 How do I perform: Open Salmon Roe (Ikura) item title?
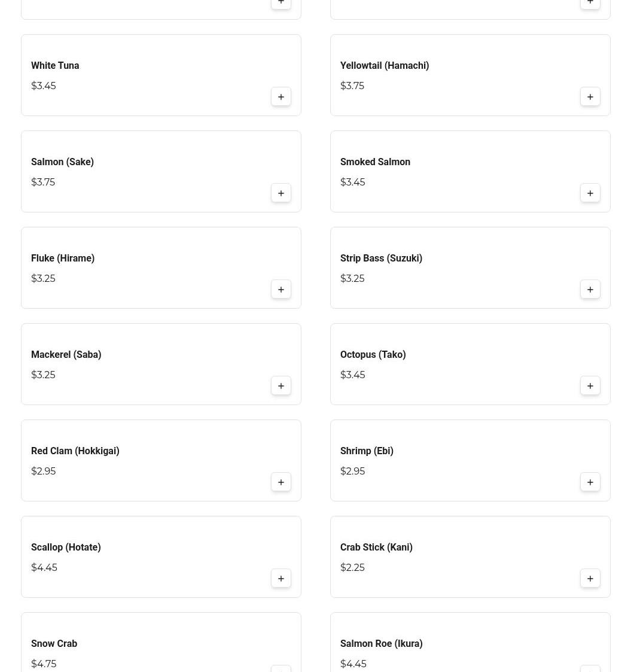381,644
